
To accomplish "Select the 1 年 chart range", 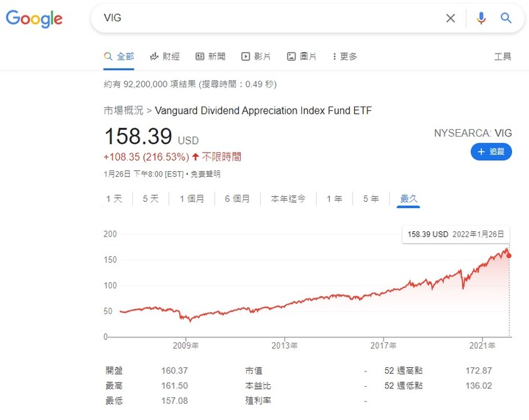I will 334,199.
